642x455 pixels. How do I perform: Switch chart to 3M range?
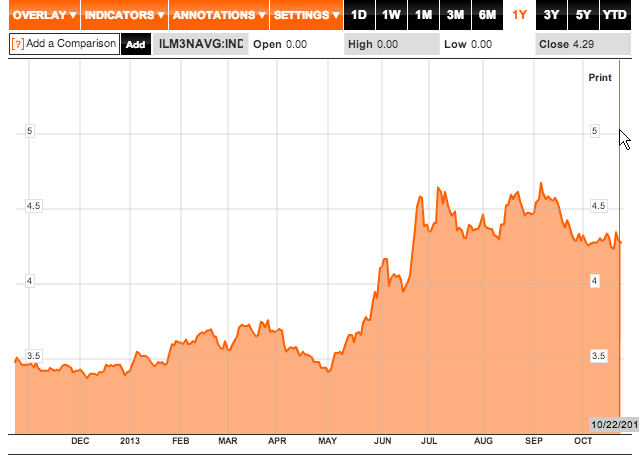[455, 15]
